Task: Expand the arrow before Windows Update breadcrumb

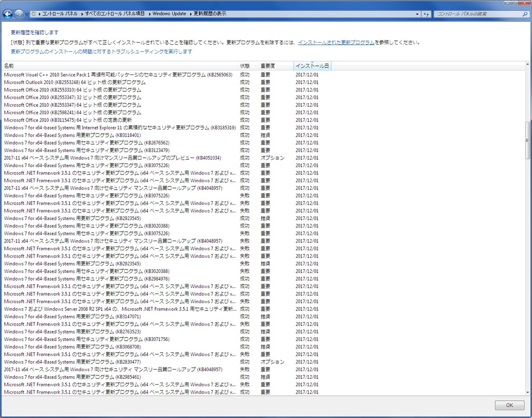Action: 150,14
